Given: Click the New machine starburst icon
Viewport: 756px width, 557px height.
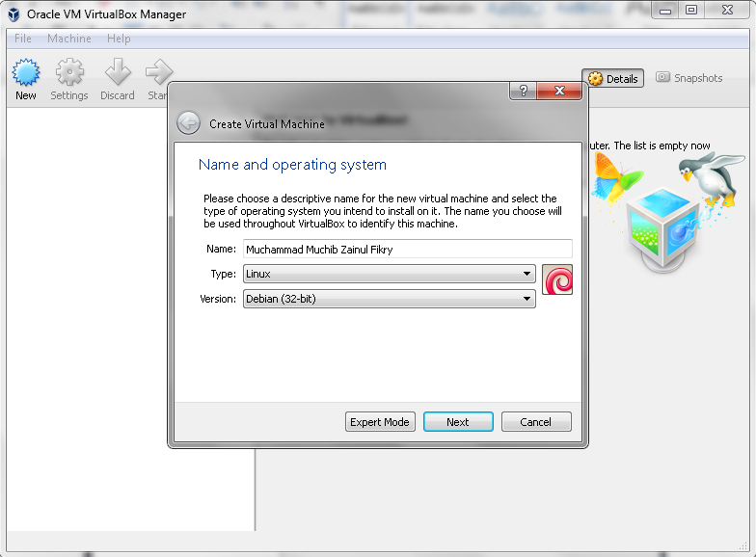Looking at the screenshot, I should pos(26,72).
